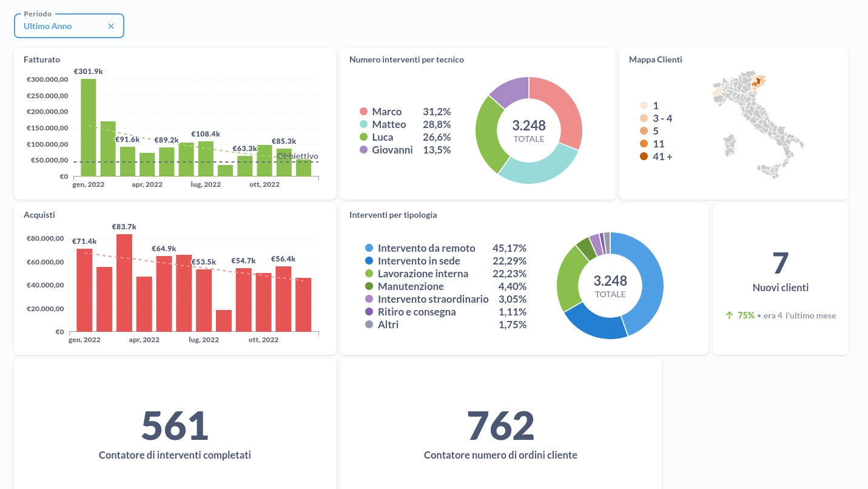Click the map legend swatch for 3 - 4

click(x=644, y=118)
